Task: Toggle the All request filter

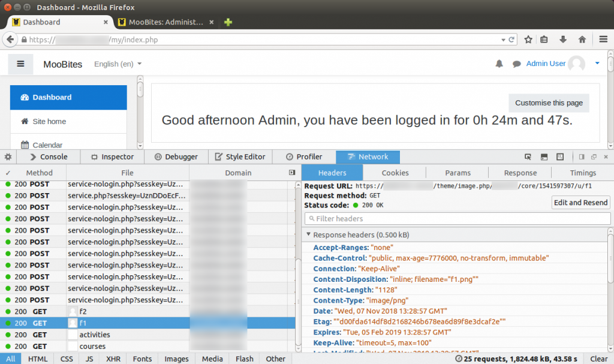Action: (x=11, y=359)
